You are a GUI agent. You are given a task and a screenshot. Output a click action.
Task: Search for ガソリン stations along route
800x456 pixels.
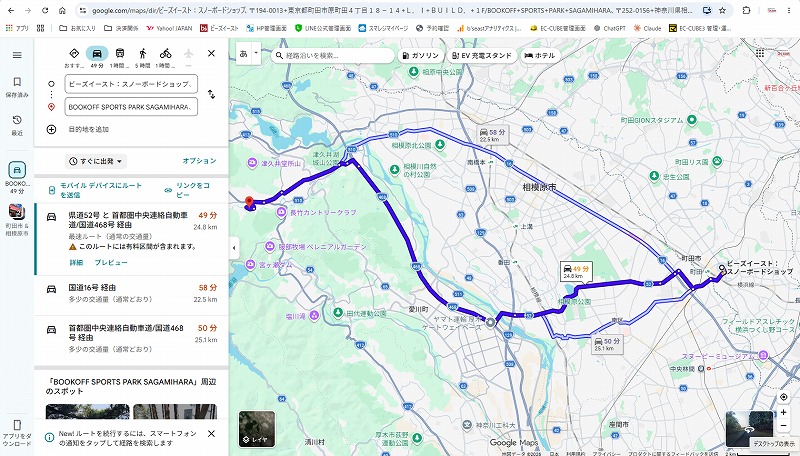420,56
